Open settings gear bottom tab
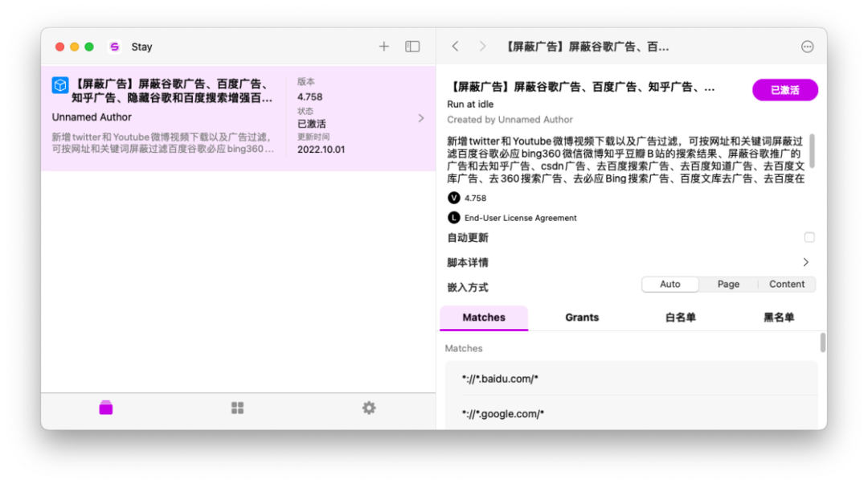Image resolution: width=868 pixels, height=484 pixels. tap(369, 408)
